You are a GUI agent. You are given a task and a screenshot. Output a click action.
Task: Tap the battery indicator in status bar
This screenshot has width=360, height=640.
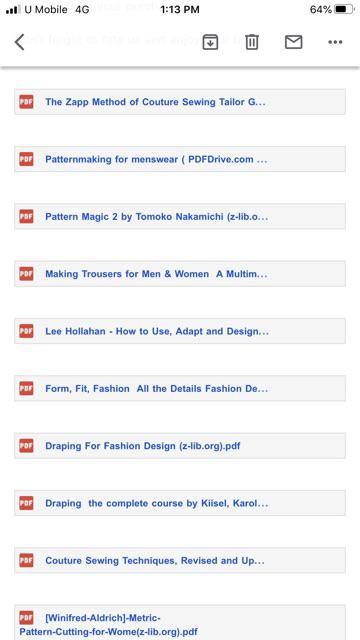tap(344, 9)
